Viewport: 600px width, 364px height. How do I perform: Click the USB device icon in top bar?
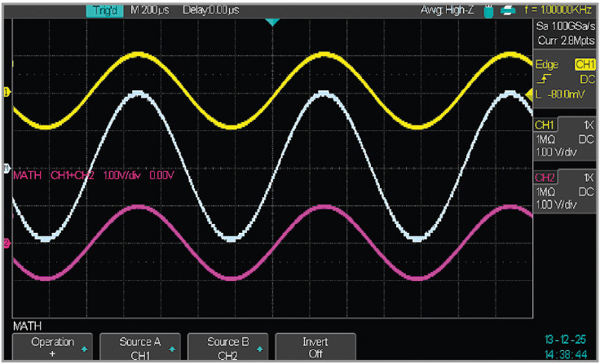point(489,11)
